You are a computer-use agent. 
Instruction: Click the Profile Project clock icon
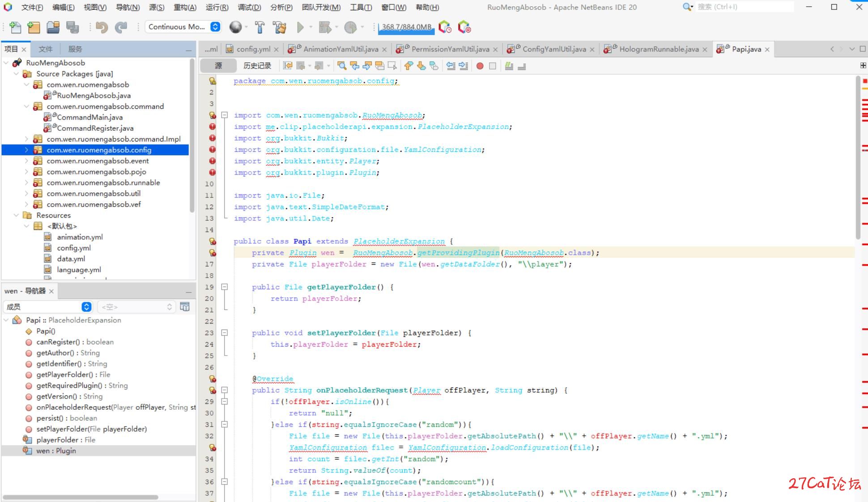click(350, 27)
